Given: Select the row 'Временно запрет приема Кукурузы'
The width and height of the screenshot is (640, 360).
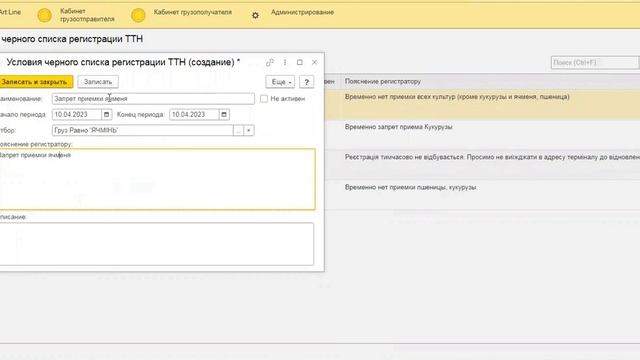Looking at the screenshot, I should 482,134.
